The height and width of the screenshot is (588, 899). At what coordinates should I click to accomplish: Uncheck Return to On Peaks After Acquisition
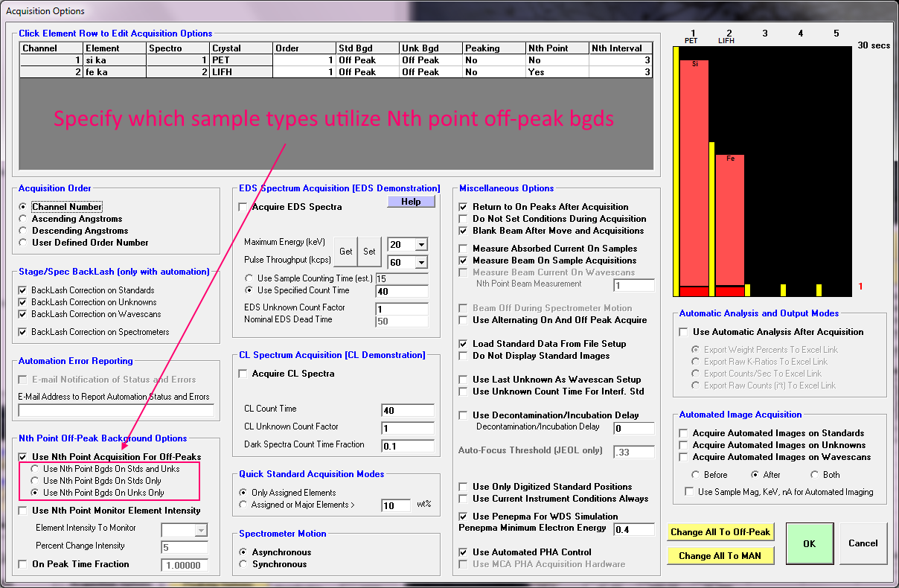(464, 207)
